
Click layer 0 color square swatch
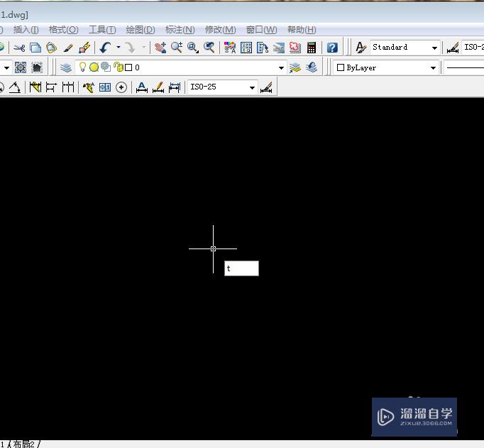[128, 67]
